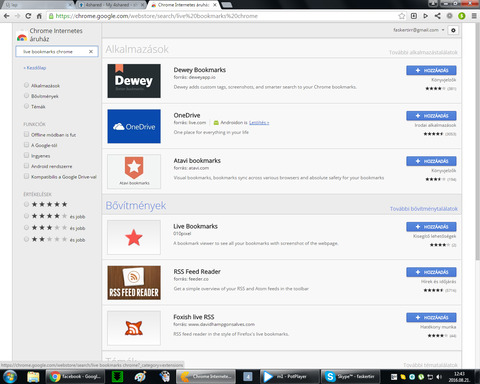
Task: Add Dewey Bookmarks with Hozzáadás button
Action: click(x=431, y=70)
